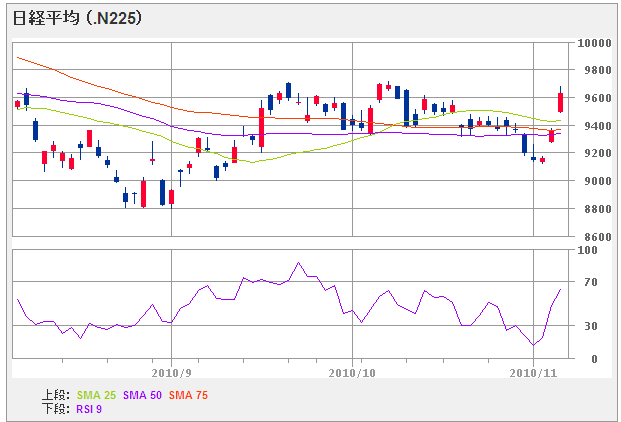The image size is (621, 422).
Task: Click the 9200 price axis label
Action: click(x=598, y=153)
